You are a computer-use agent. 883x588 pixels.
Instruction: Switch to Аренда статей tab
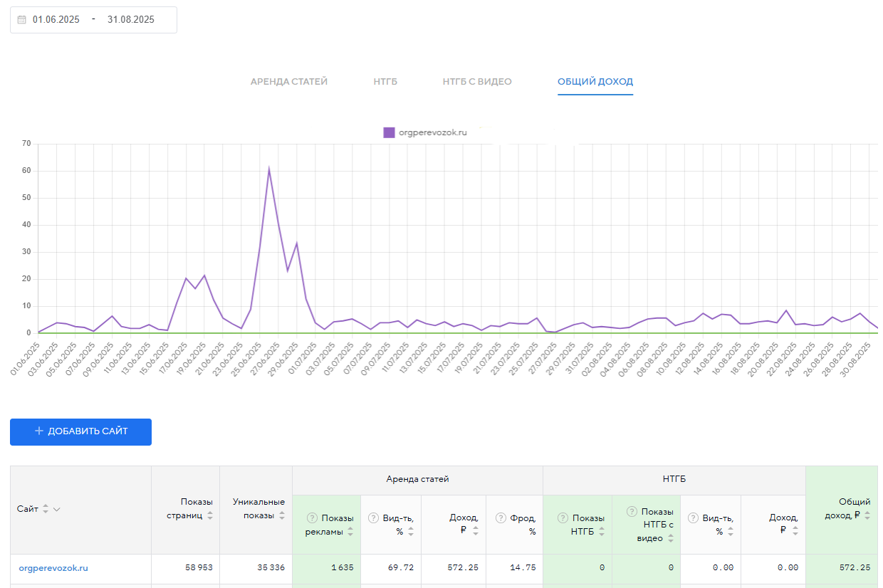tap(289, 82)
